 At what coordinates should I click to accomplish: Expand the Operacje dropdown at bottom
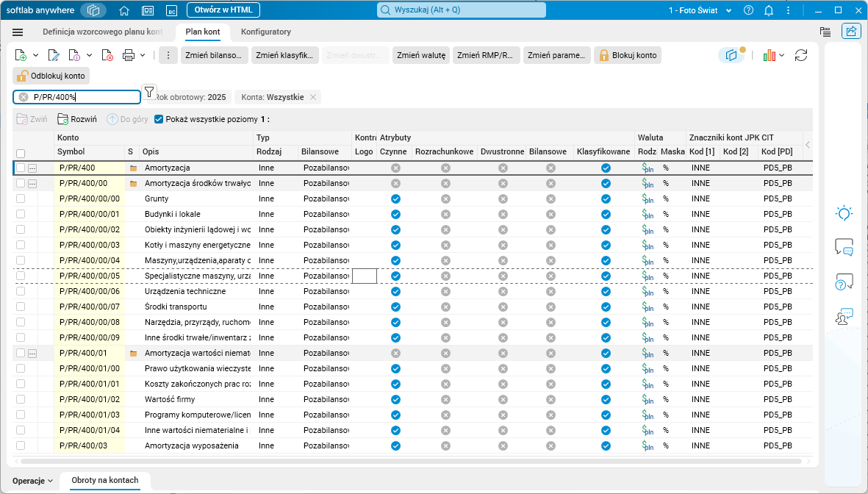click(33, 481)
